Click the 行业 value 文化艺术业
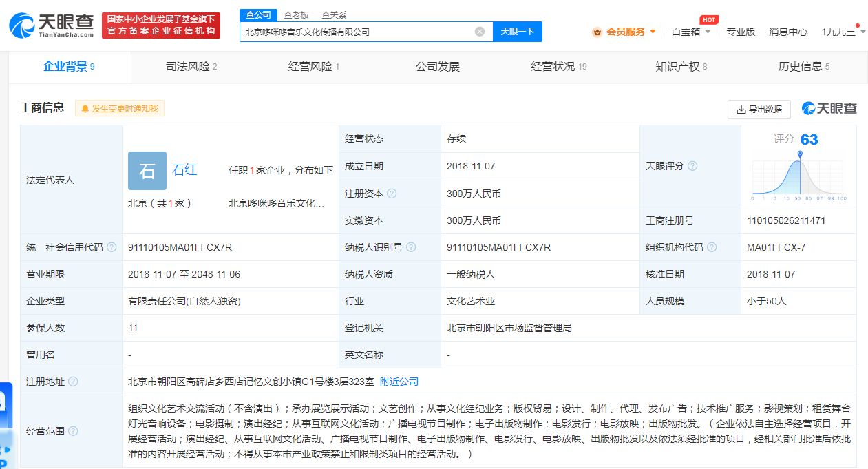 tap(471, 301)
